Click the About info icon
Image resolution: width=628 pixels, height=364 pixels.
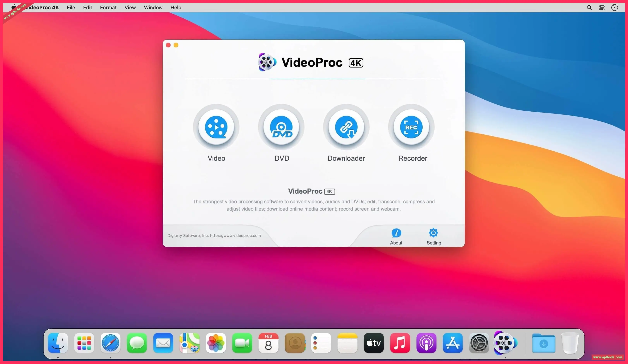point(396,233)
